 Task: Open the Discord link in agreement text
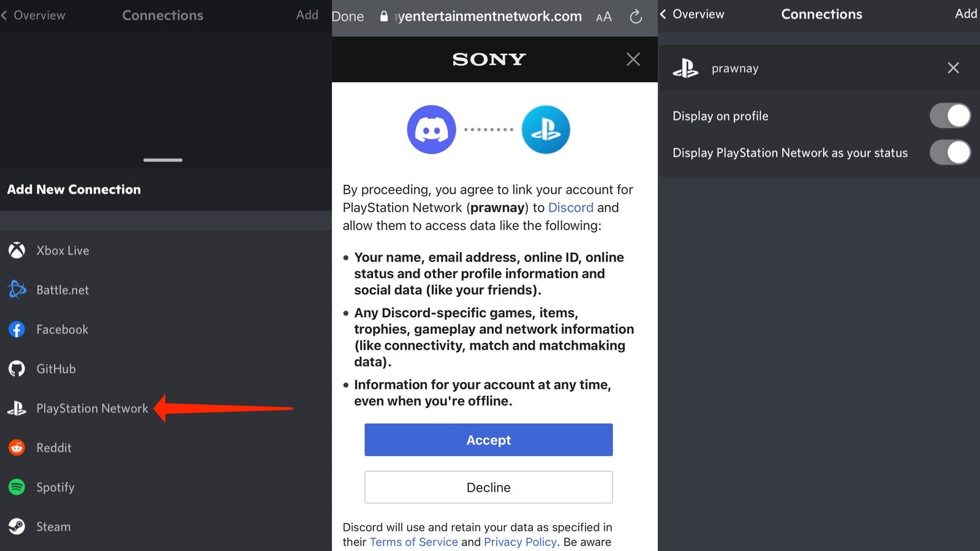click(x=570, y=208)
